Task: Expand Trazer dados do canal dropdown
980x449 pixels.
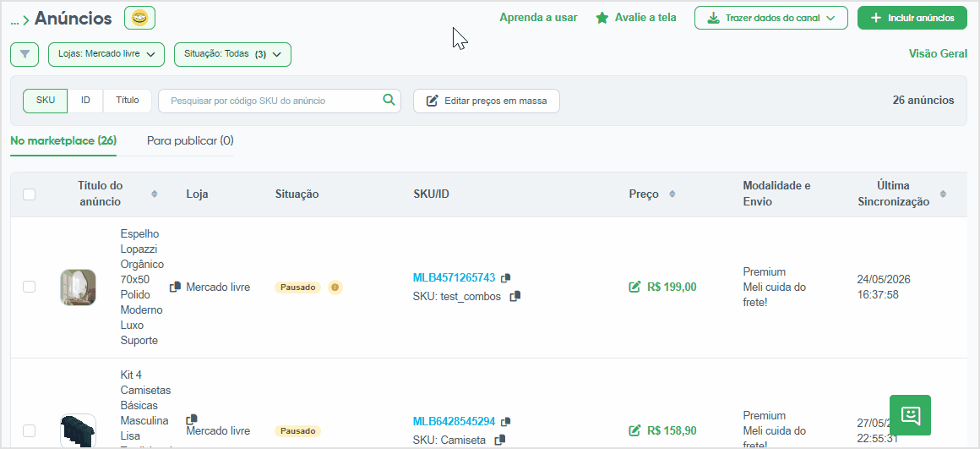Action: click(771, 18)
